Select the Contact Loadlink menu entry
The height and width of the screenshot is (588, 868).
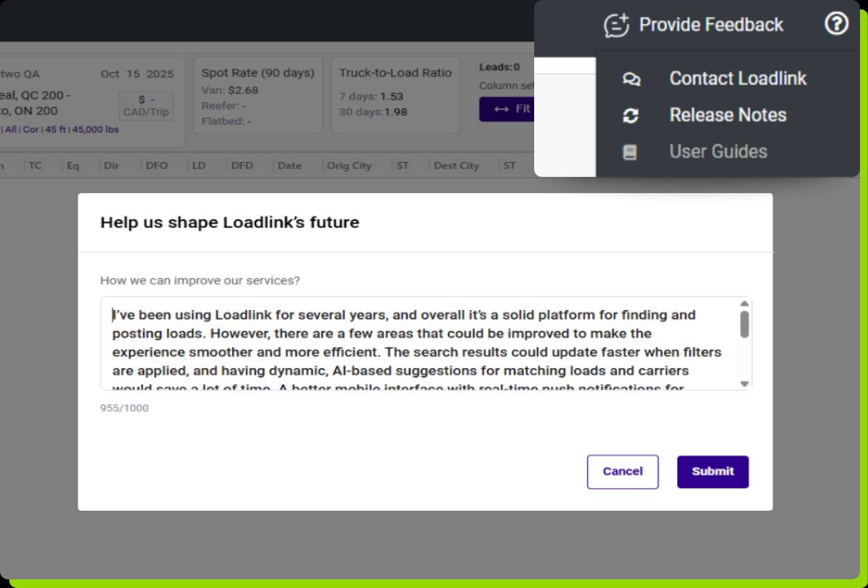(x=737, y=78)
